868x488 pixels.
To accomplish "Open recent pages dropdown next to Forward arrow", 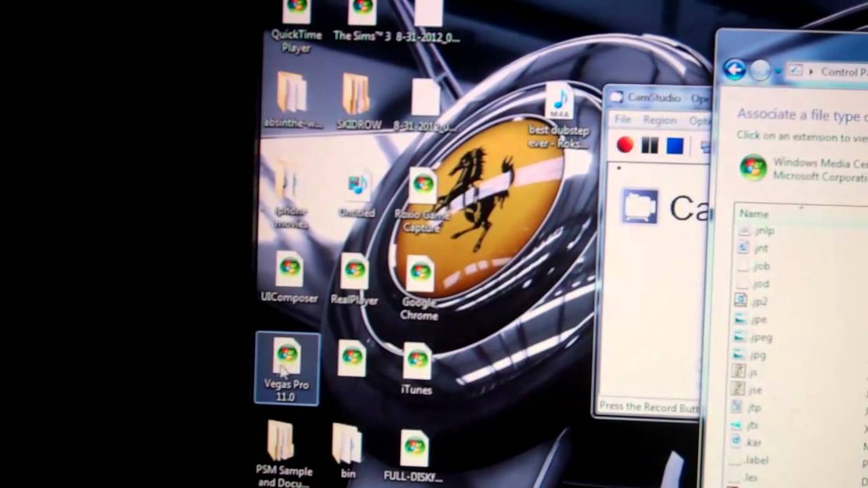I will coord(778,71).
